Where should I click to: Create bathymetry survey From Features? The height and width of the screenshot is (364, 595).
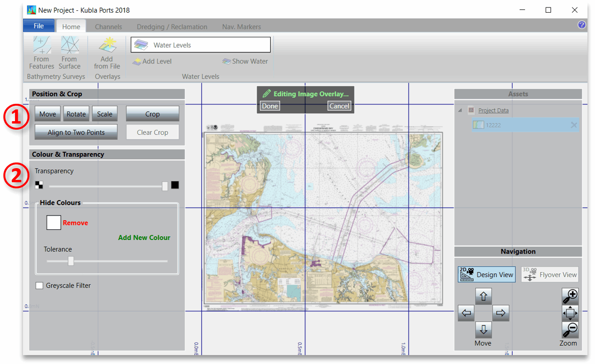tap(41, 53)
